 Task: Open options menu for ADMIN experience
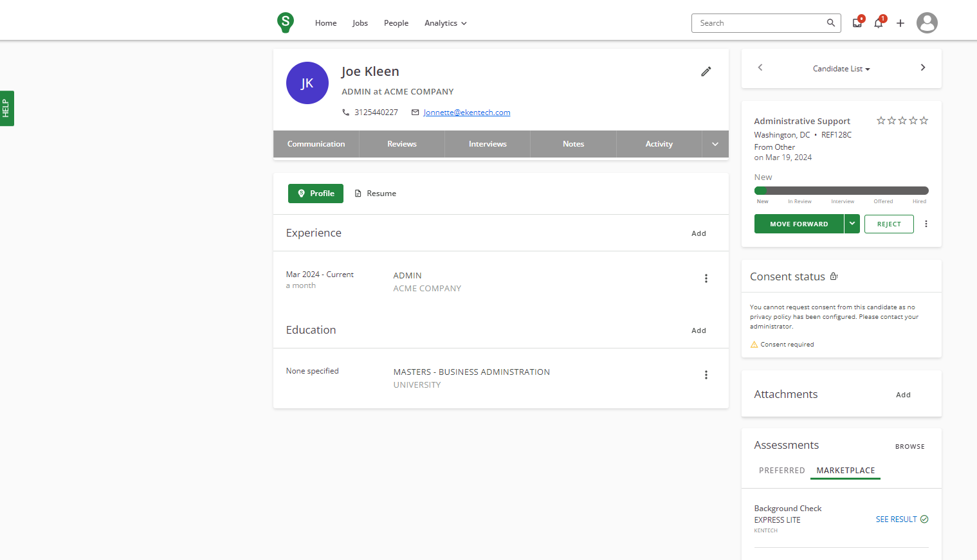pyautogui.click(x=706, y=278)
